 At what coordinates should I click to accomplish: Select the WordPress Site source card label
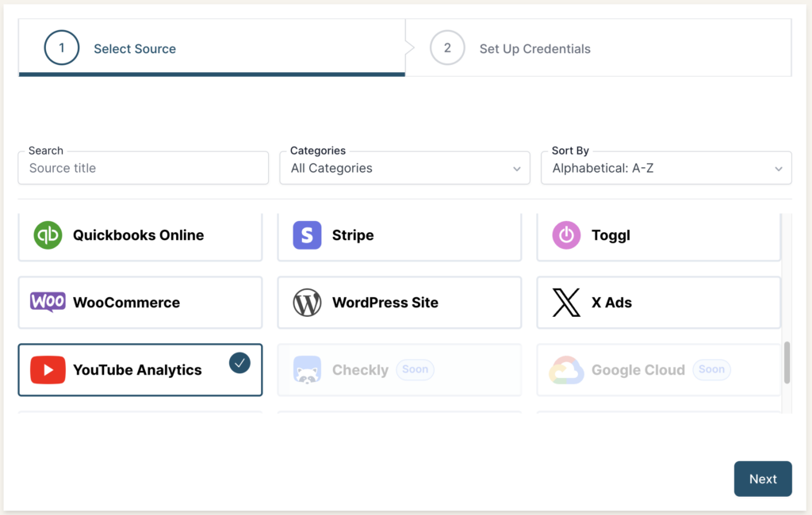pos(385,303)
